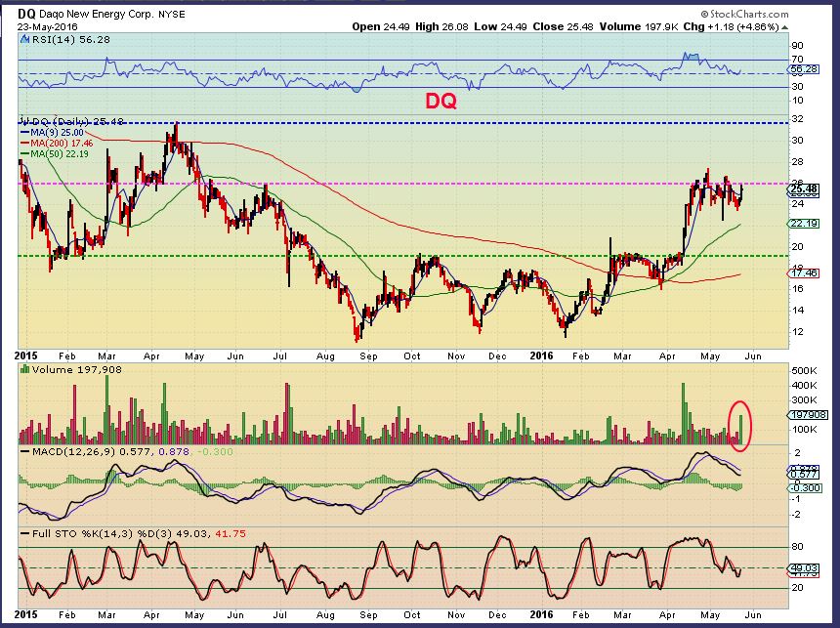This screenshot has width=840, height=628.
Task: Click the -0.300 tag on MACD right axis
Action: 804,487
